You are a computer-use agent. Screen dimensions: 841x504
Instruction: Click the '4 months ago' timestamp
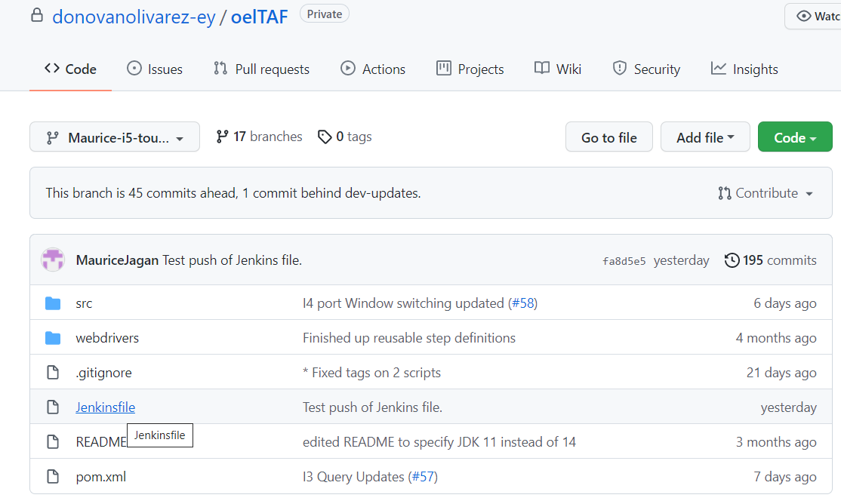tap(776, 338)
